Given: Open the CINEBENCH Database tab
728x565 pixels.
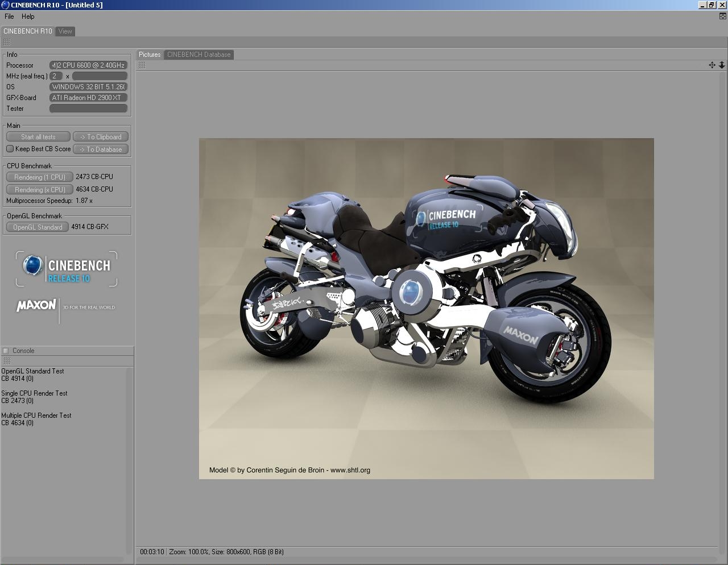Looking at the screenshot, I should click(x=198, y=55).
